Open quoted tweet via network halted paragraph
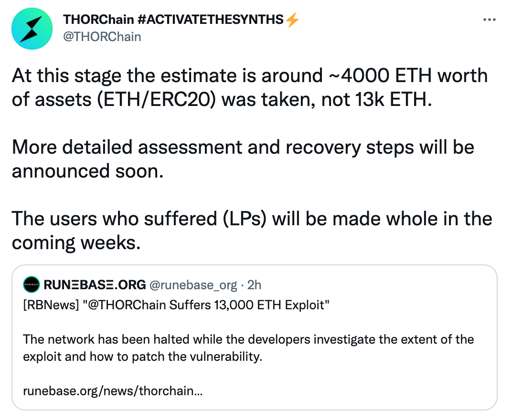The height and width of the screenshot is (420, 512). point(248,348)
